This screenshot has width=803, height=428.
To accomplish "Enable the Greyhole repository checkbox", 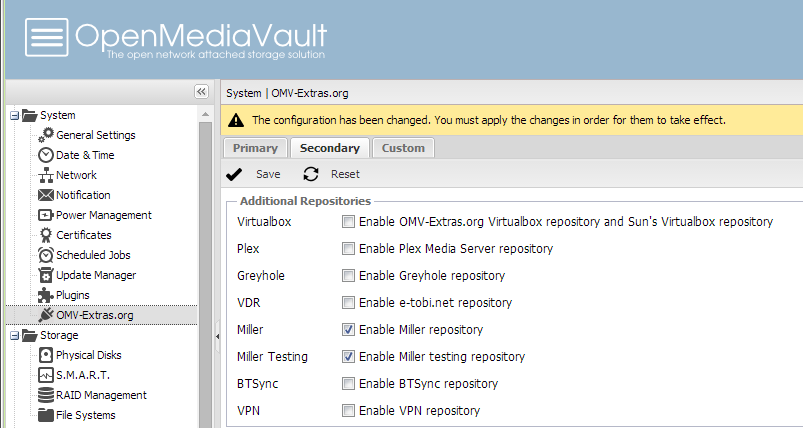I will pos(348,275).
